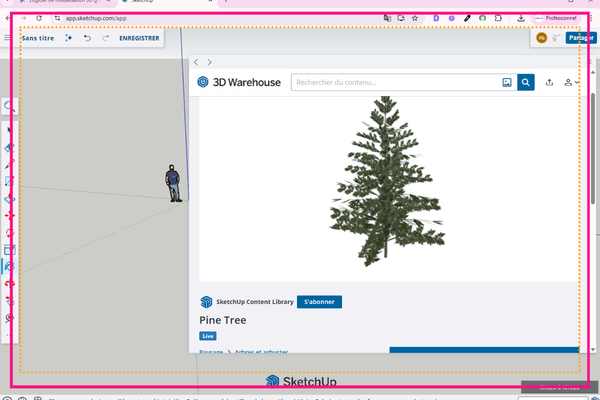Viewport: 600px width, 400px height.
Task: Select the Rotate tool
Action: pos(9,233)
